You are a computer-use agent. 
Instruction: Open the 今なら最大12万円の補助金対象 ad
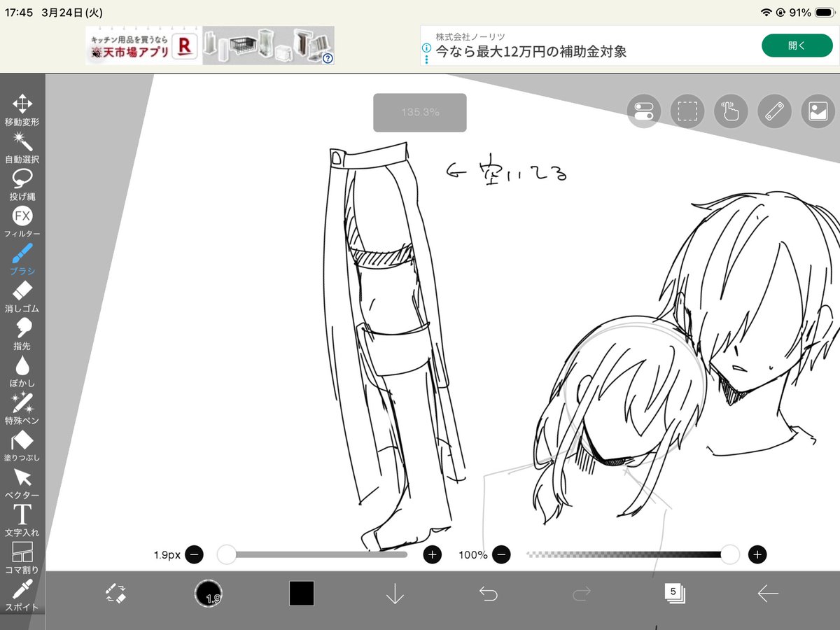click(x=531, y=52)
